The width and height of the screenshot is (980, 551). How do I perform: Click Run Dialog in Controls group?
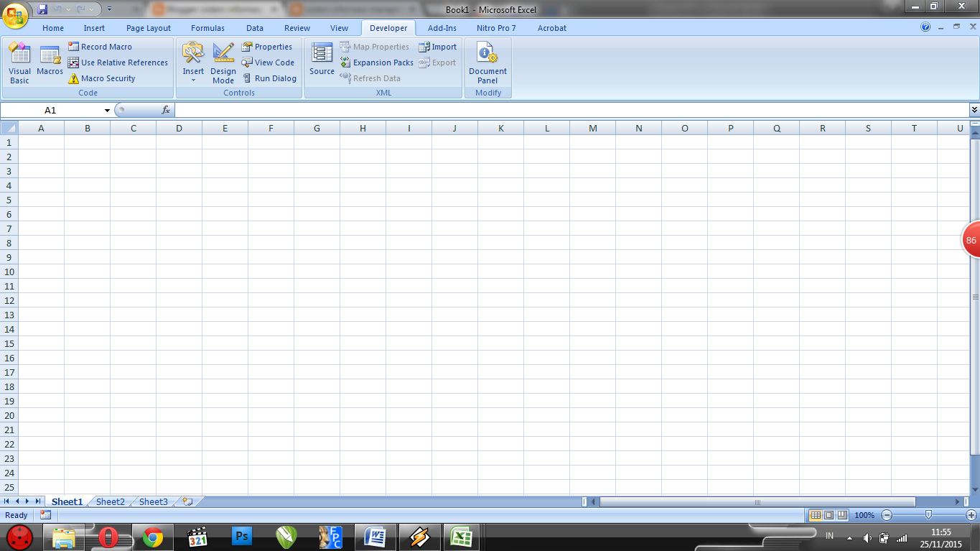(269, 78)
